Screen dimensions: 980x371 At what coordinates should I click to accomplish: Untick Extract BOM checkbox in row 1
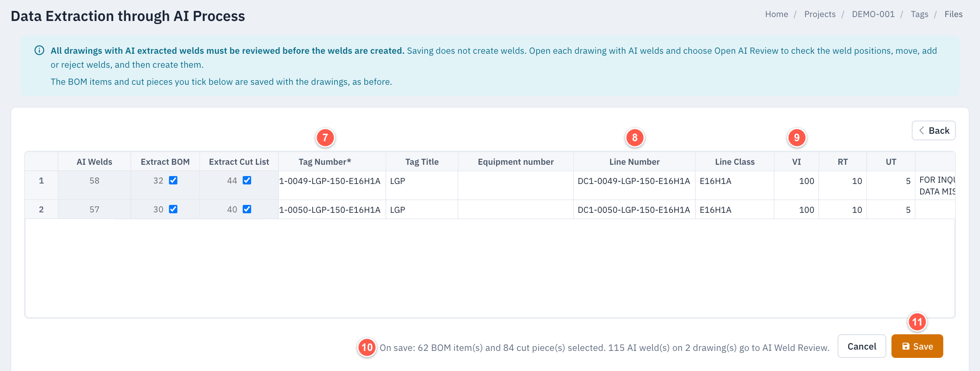click(173, 180)
